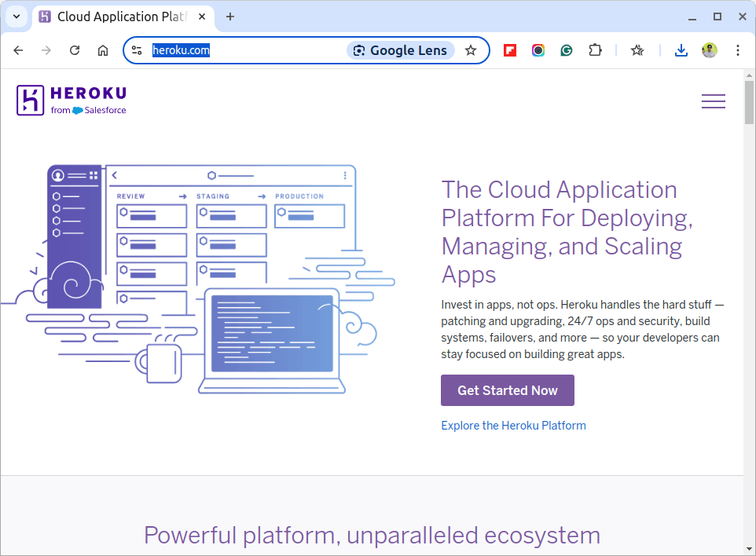Go to the browser home page
The height and width of the screenshot is (556, 756).
(103, 50)
